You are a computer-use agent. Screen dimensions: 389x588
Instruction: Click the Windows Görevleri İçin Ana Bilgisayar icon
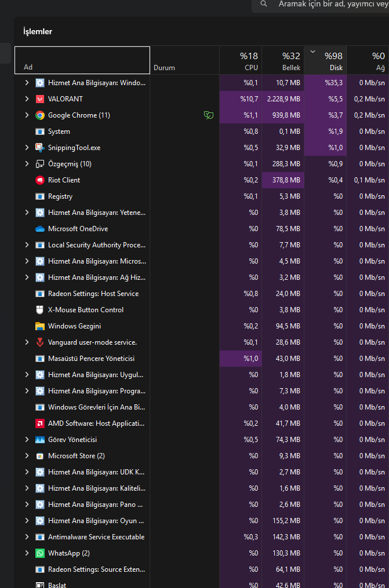coord(40,407)
